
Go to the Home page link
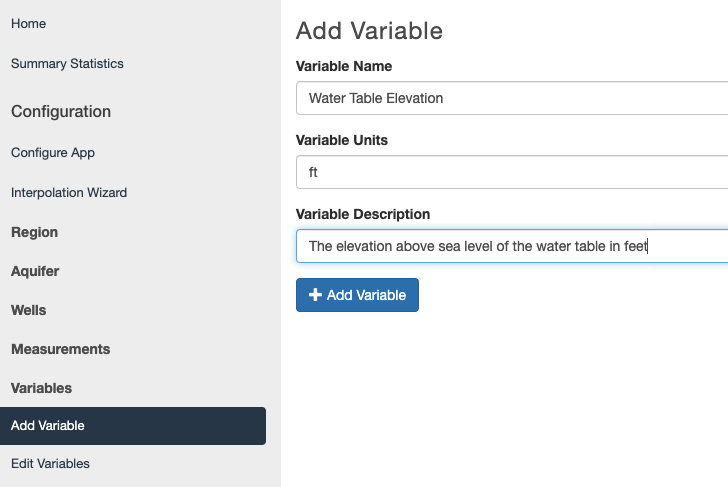coord(28,24)
